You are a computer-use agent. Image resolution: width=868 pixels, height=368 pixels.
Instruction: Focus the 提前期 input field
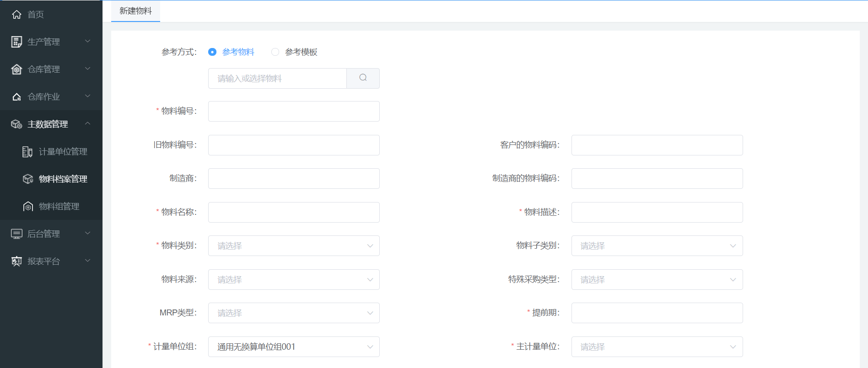(x=657, y=313)
